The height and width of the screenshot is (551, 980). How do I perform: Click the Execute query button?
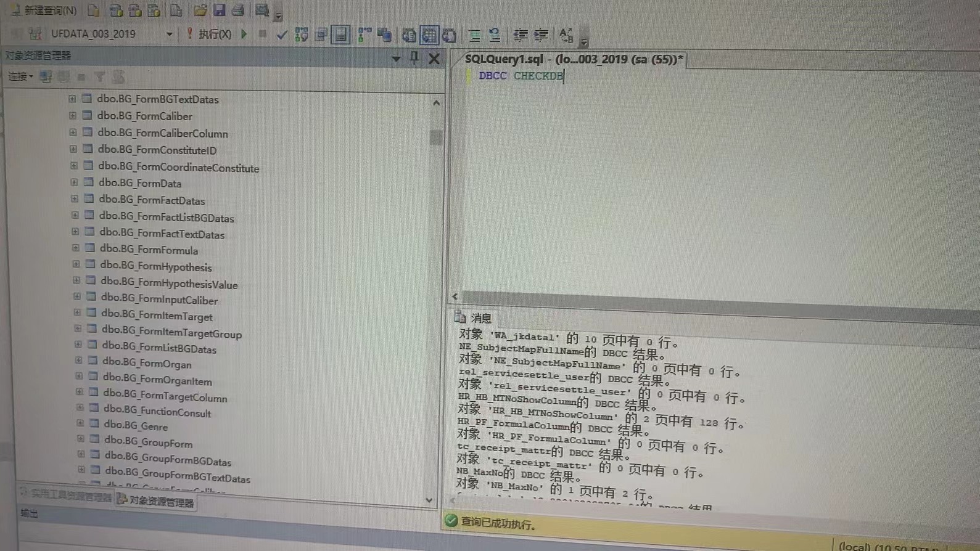click(208, 34)
